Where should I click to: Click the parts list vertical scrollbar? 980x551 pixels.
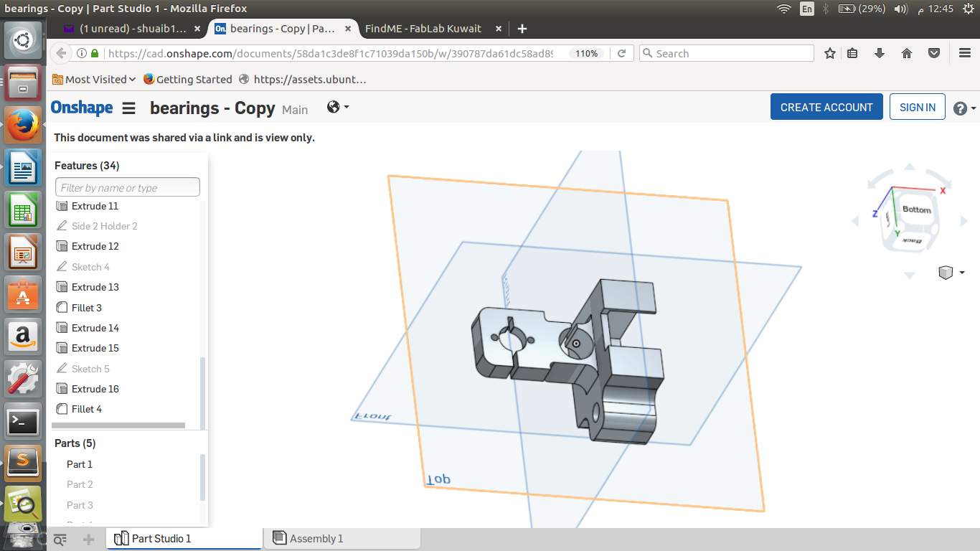[x=202, y=477]
